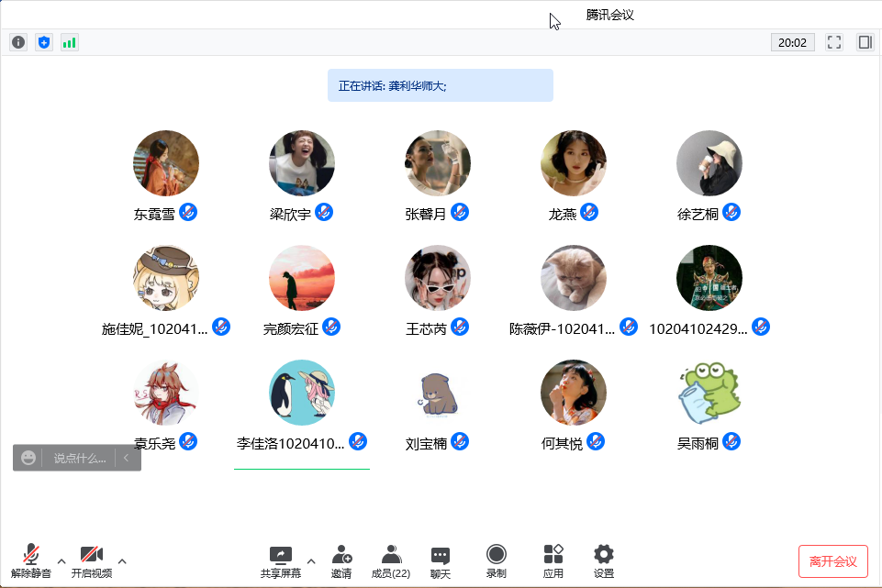Unmute microphone with 解除静音

pyautogui.click(x=31, y=560)
